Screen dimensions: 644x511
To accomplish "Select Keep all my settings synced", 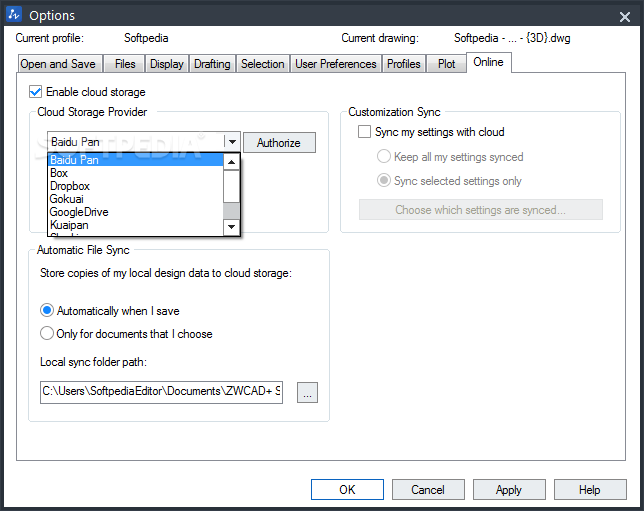I will coord(384,157).
